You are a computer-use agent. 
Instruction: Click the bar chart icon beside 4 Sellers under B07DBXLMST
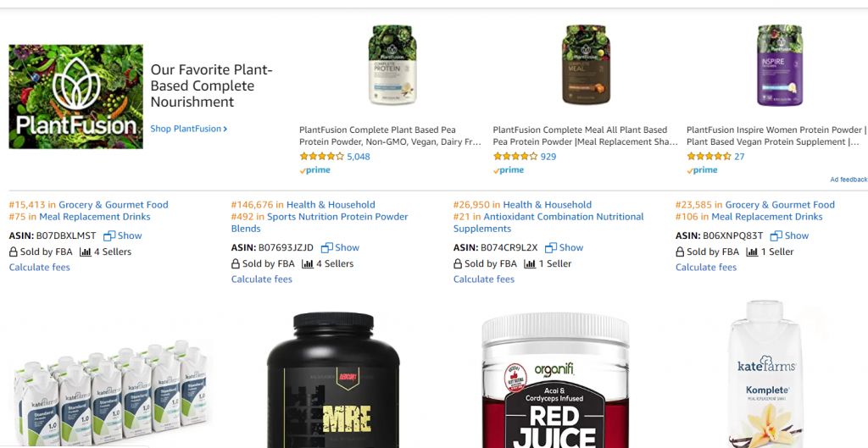click(x=86, y=252)
